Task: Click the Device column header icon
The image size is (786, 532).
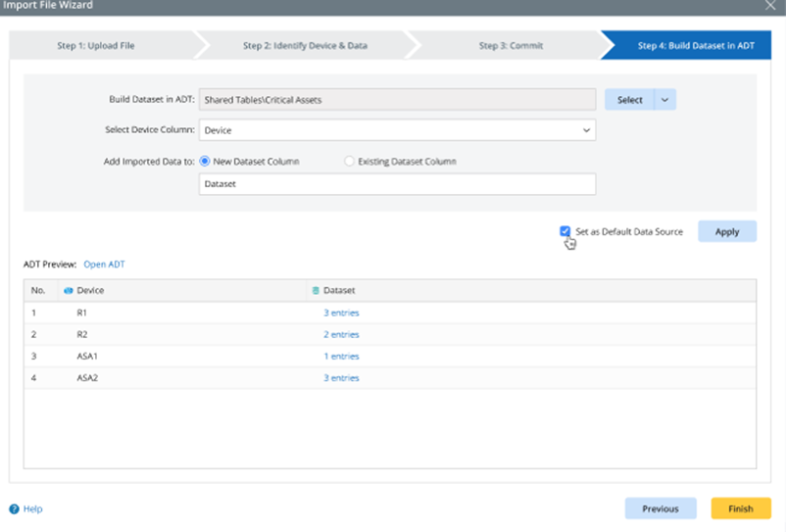Action: 68,291
